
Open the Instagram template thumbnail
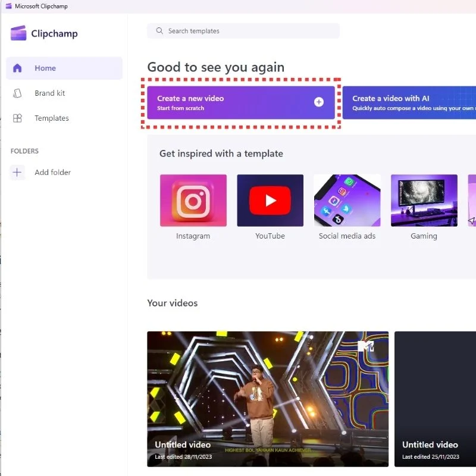(x=193, y=201)
